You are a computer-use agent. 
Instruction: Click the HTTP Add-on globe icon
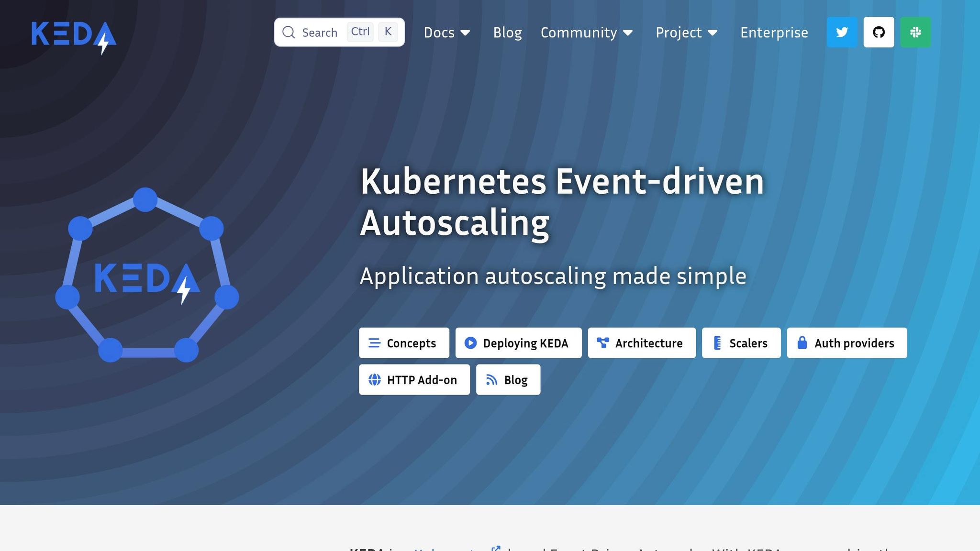pos(374,380)
